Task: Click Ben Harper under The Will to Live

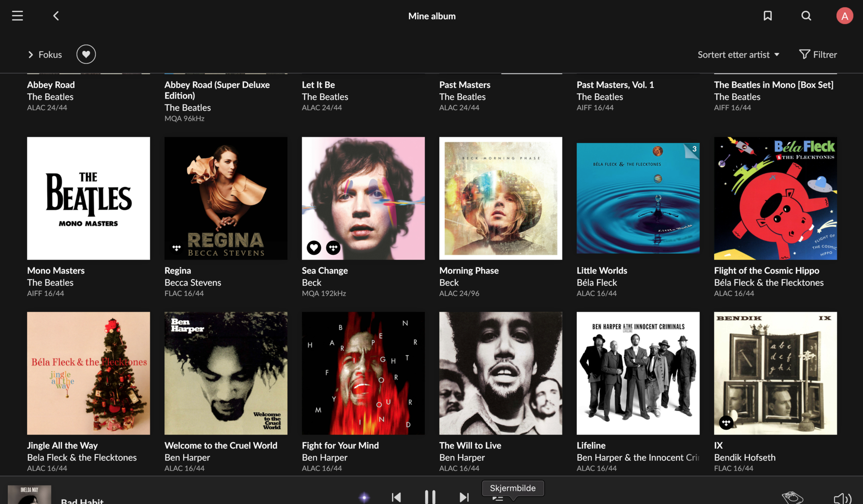Action: pyautogui.click(x=462, y=458)
